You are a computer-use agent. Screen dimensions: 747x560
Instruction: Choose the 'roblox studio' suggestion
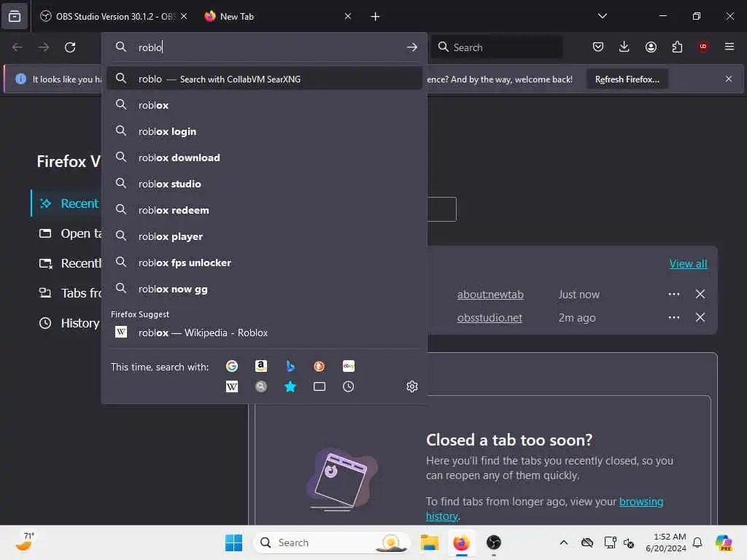[264, 183]
